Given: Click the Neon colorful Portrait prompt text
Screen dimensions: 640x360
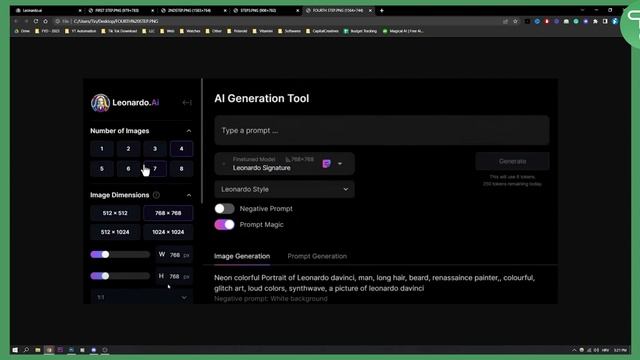Looking at the screenshot, I should pos(374,283).
